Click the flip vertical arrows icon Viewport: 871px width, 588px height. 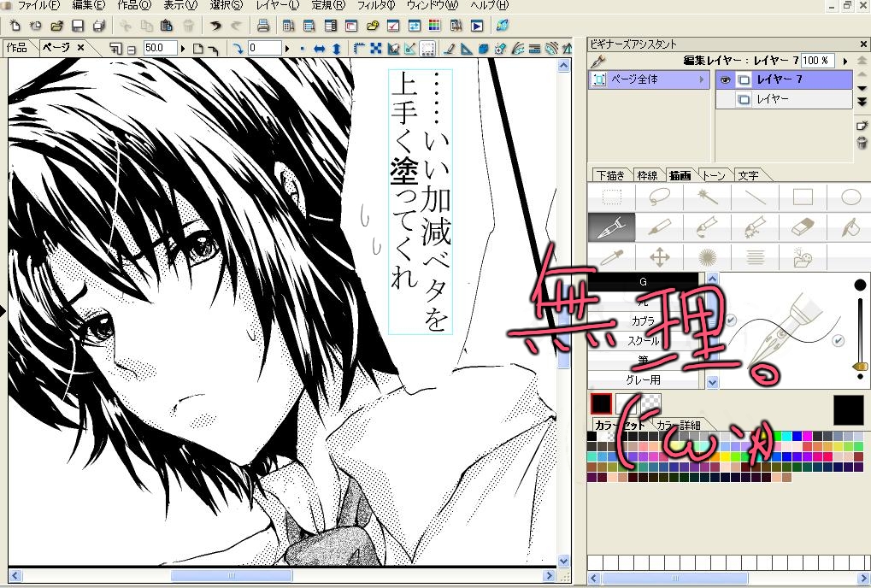pos(337,49)
